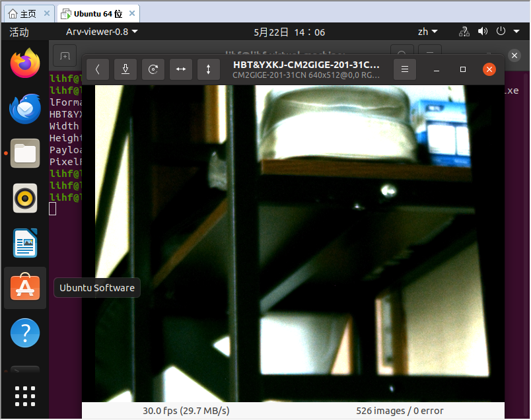Expand the Arv-viewer-0.8 app menu
This screenshot has height=420, width=531.
(102, 32)
